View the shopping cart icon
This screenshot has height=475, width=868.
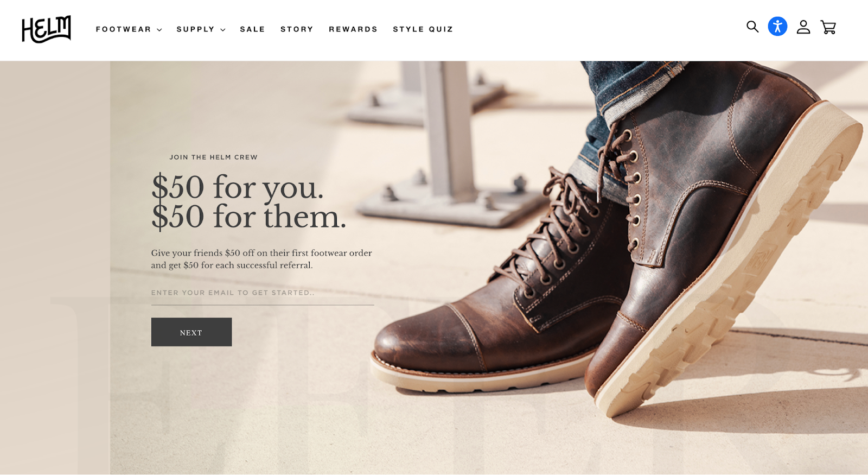click(828, 27)
